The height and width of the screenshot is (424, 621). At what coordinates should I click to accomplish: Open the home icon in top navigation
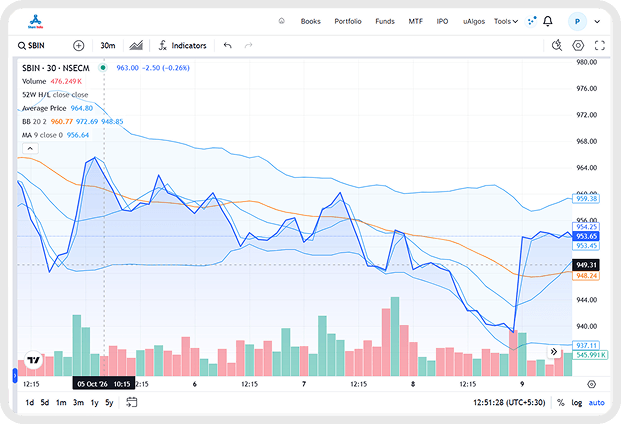[x=282, y=21]
